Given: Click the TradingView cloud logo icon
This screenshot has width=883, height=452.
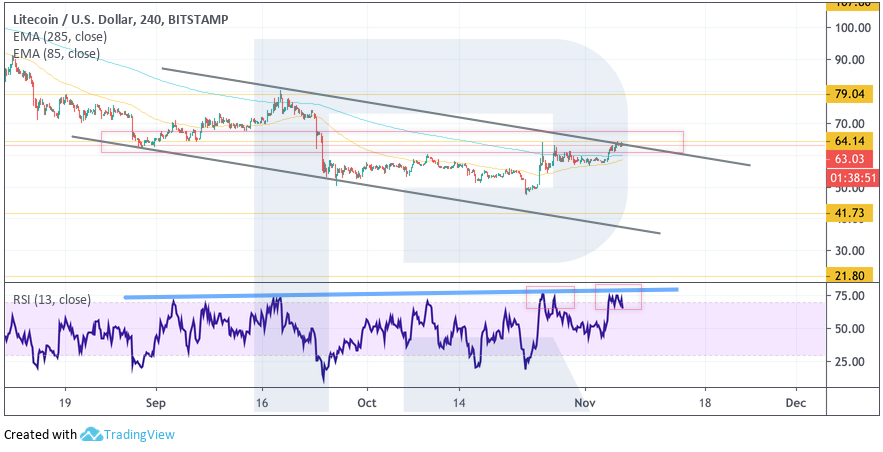Looking at the screenshot, I should [x=92, y=435].
